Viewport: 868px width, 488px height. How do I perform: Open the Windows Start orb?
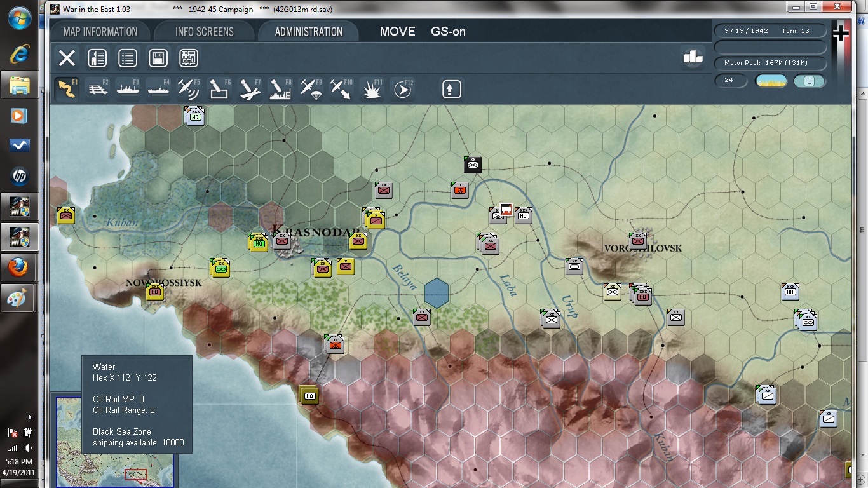[20, 18]
